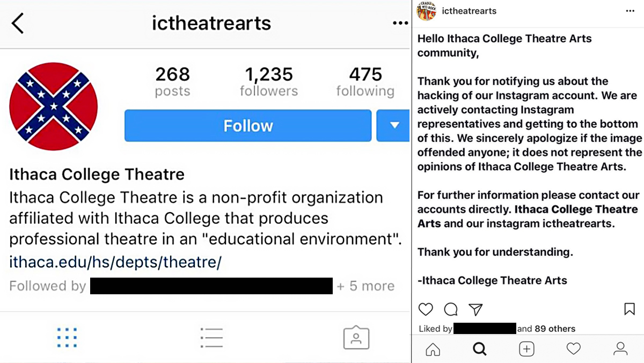The height and width of the screenshot is (363, 644).
Task: Open your own profile from bottom bar
Action: [620, 349]
